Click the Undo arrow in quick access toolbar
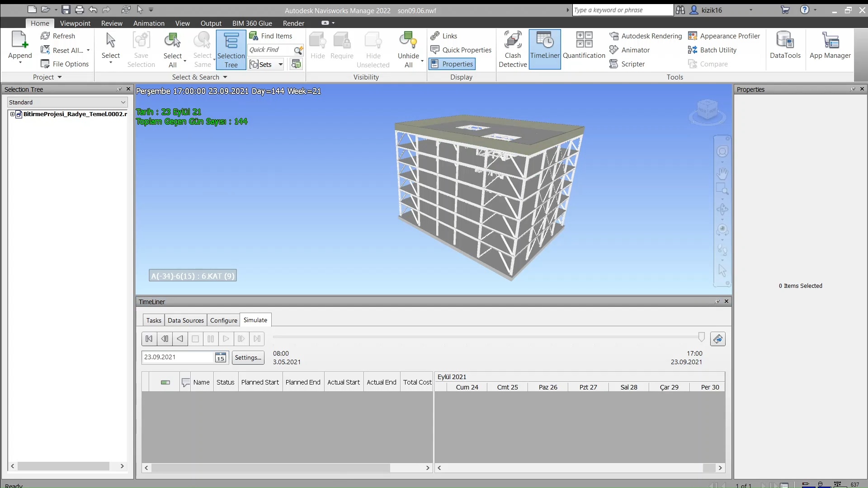This screenshot has width=868, height=488. 93,9
